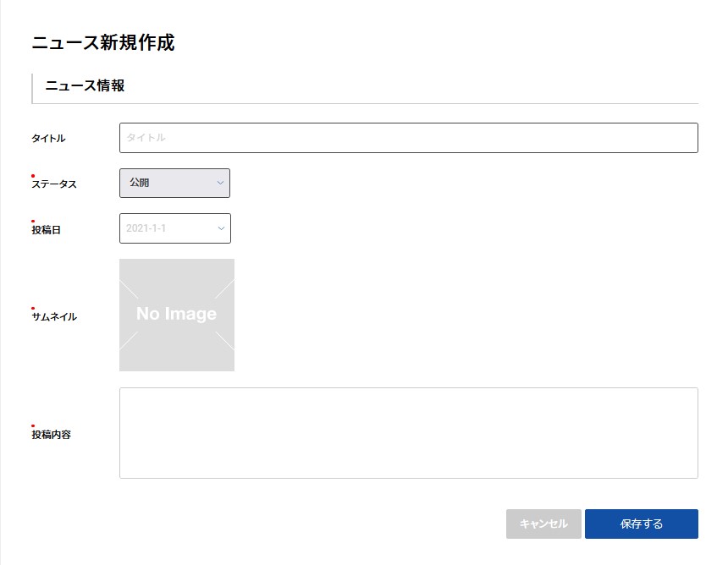The image size is (728, 565).
Task: Click the red required marker above サムネイル
Action: coord(33,309)
